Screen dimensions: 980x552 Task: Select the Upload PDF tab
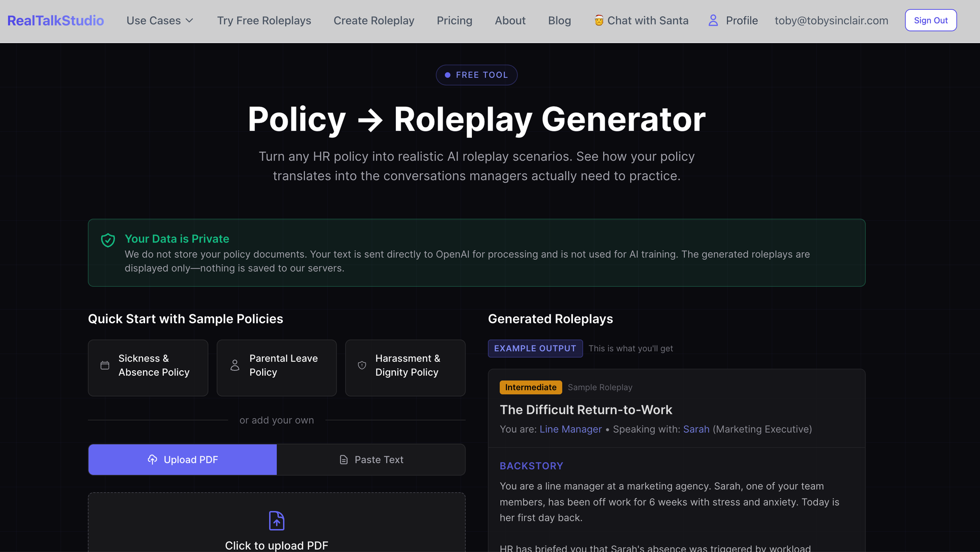click(182, 459)
